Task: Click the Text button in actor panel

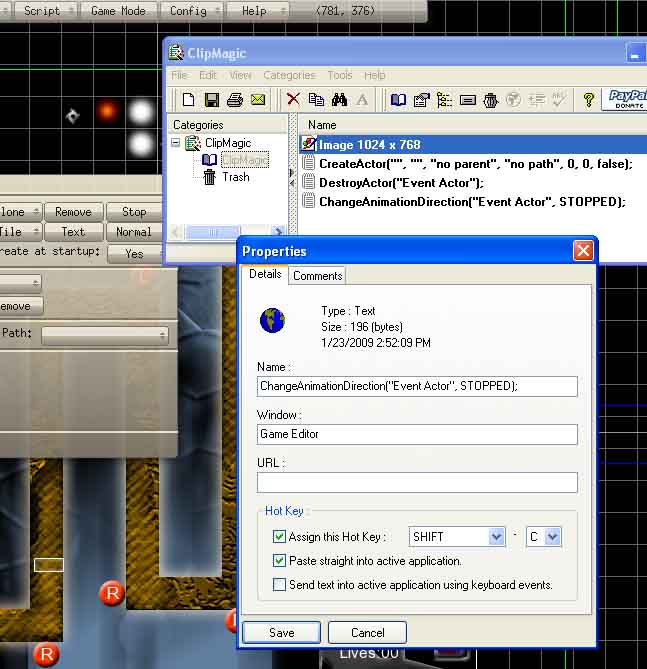Action: (73, 232)
